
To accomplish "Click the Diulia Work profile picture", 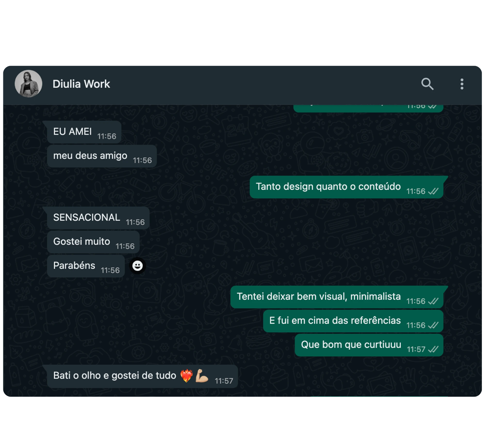I will click(28, 84).
